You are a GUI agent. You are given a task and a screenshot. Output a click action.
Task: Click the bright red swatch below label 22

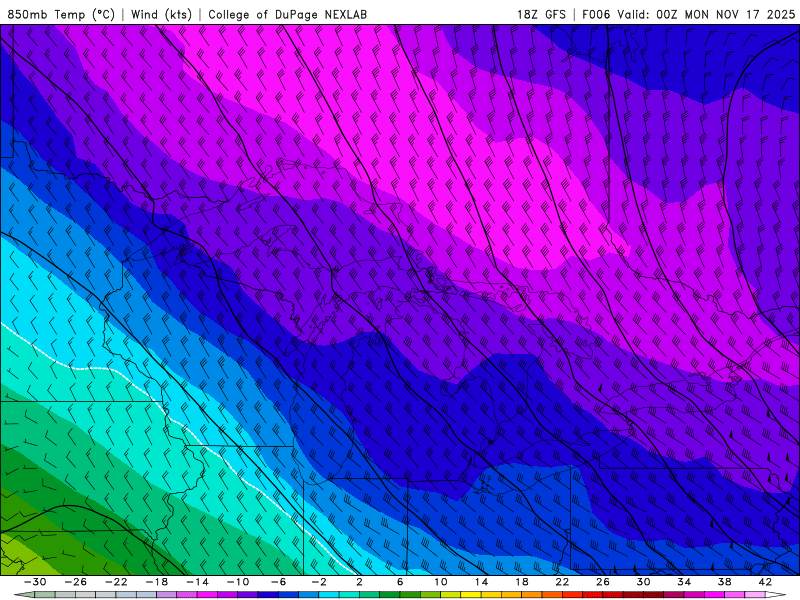(x=572, y=594)
